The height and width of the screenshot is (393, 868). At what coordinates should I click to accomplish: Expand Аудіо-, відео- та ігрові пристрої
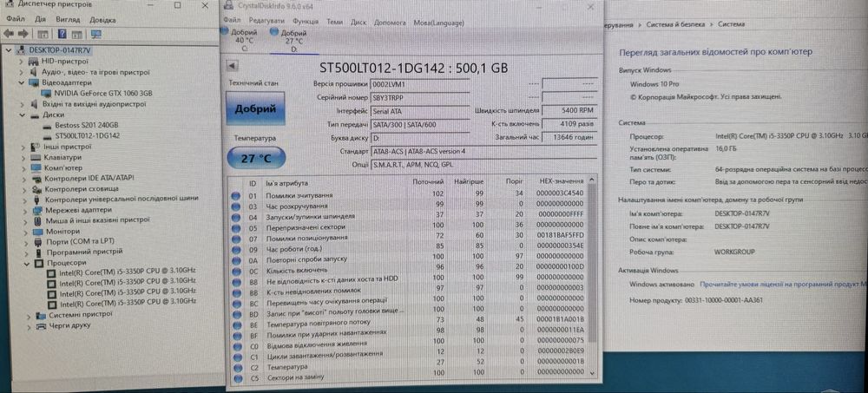(22, 72)
